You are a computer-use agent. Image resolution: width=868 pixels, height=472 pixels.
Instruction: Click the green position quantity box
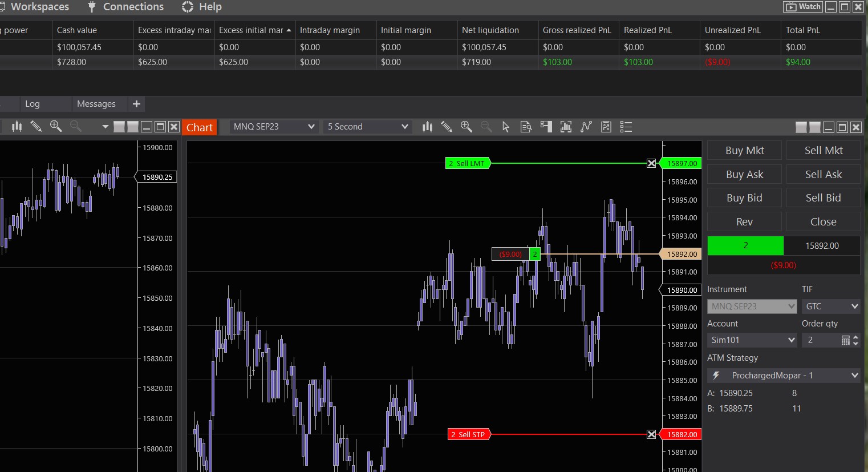745,245
